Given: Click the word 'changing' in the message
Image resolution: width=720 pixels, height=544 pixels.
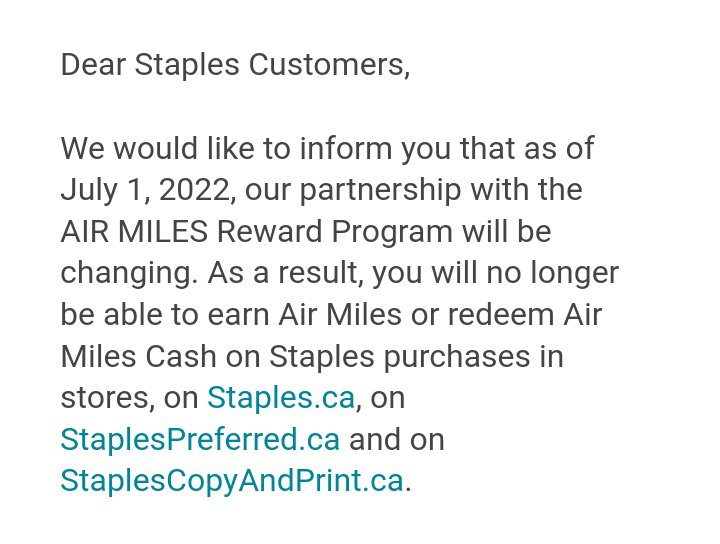Looking at the screenshot, I should click(x=129, y=273).
